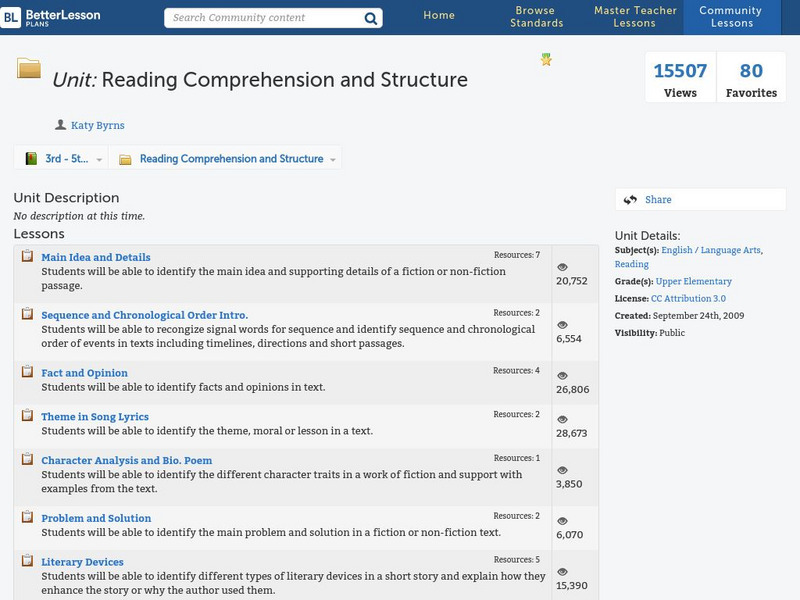Click the search magnifier icon
Image resolution: width=800 pixels, height=600 pixels.
click(x=371, y=18)
